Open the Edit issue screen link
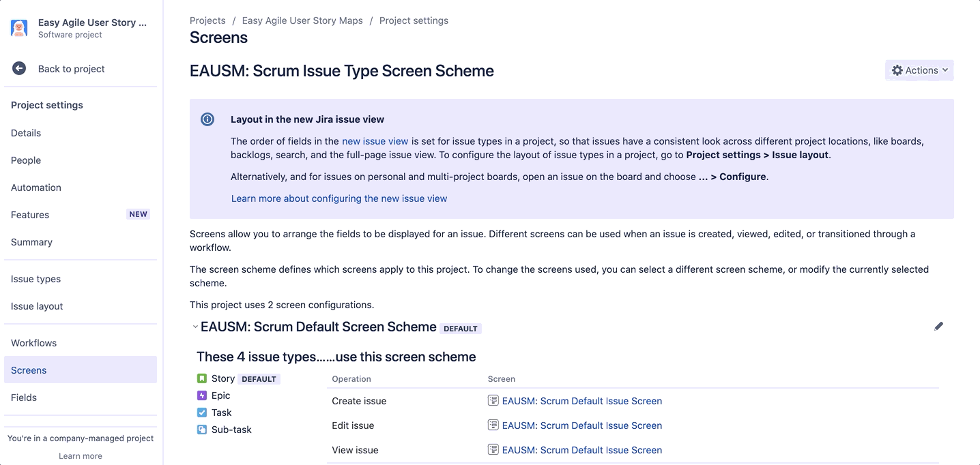The width and height of the screenshot is (980, 465). [x=581, y=425]
